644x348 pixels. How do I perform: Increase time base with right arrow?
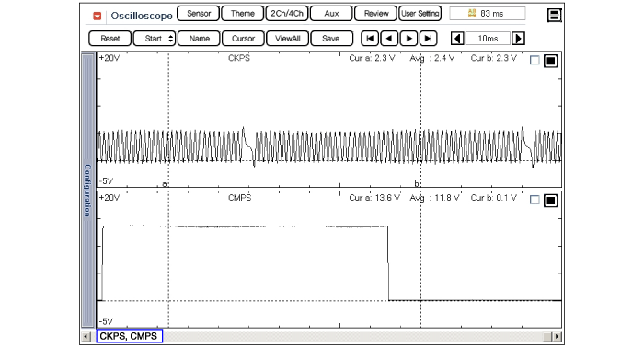click(518, 39)
